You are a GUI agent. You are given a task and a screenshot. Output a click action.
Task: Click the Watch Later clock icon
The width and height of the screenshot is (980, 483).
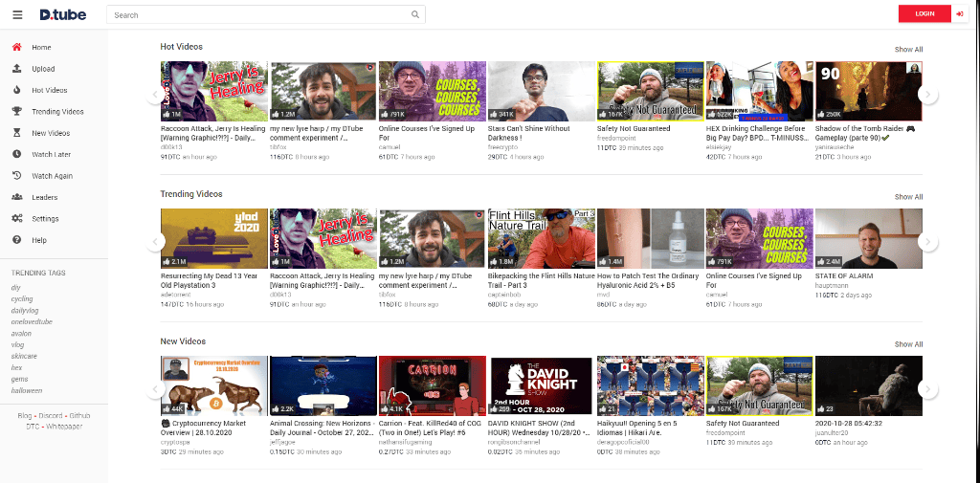pyautogui.click(x=17, y=154)
